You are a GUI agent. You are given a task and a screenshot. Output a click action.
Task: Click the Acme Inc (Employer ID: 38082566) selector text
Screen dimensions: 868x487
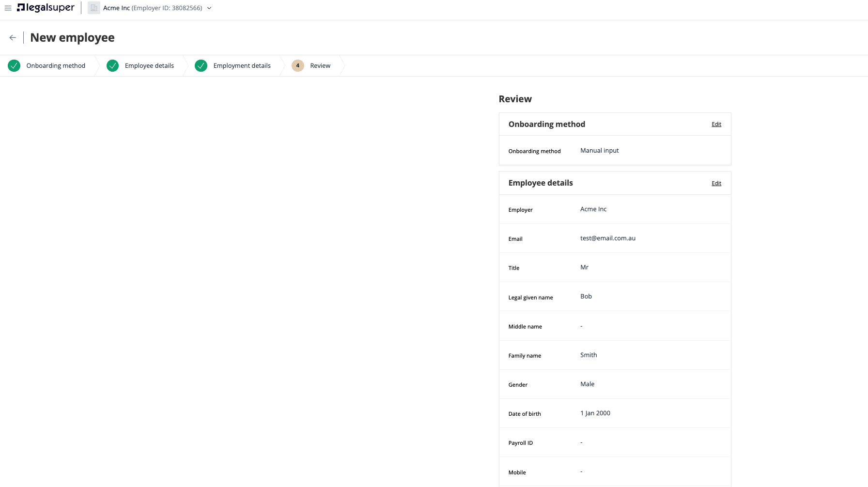tap(153, 8)
